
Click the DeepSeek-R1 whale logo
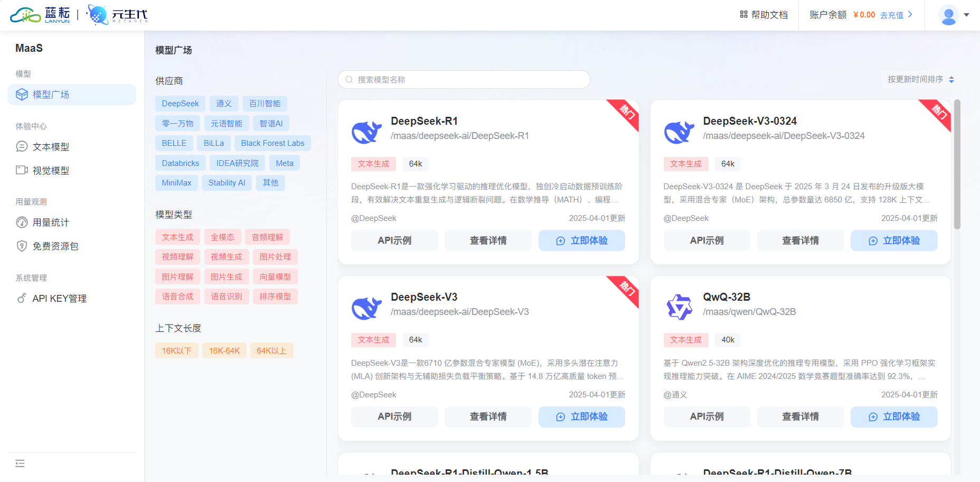coord(366,132)
